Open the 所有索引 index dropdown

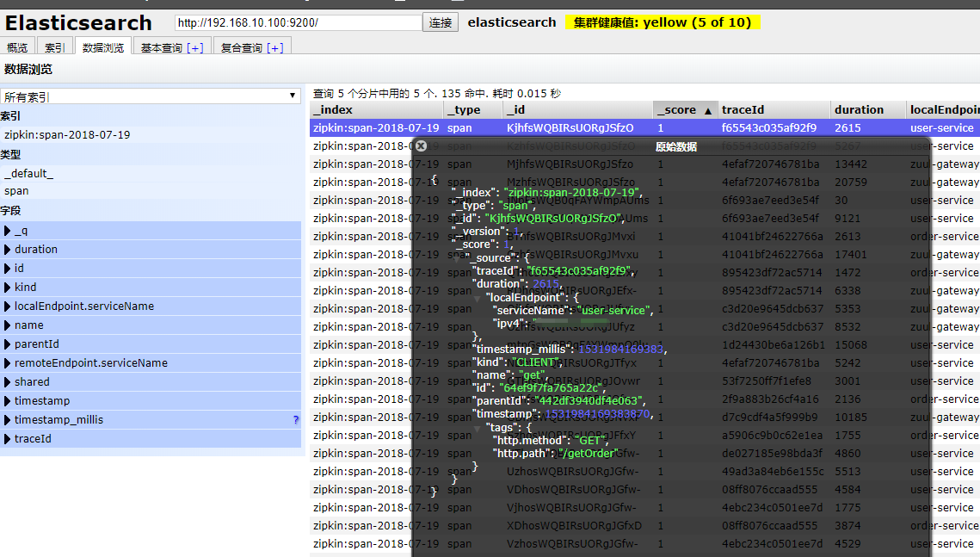(x=151, y=96)
